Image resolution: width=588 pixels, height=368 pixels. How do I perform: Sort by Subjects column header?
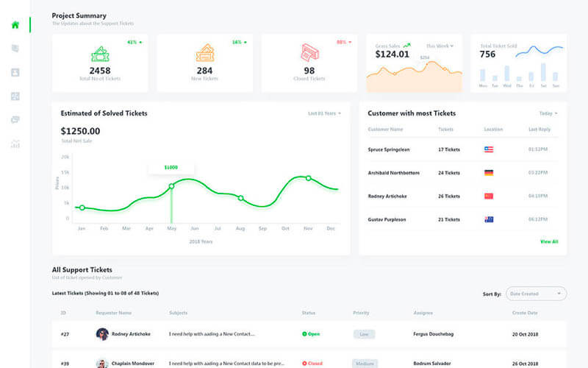pyautogui.click(x=178, y=313)
